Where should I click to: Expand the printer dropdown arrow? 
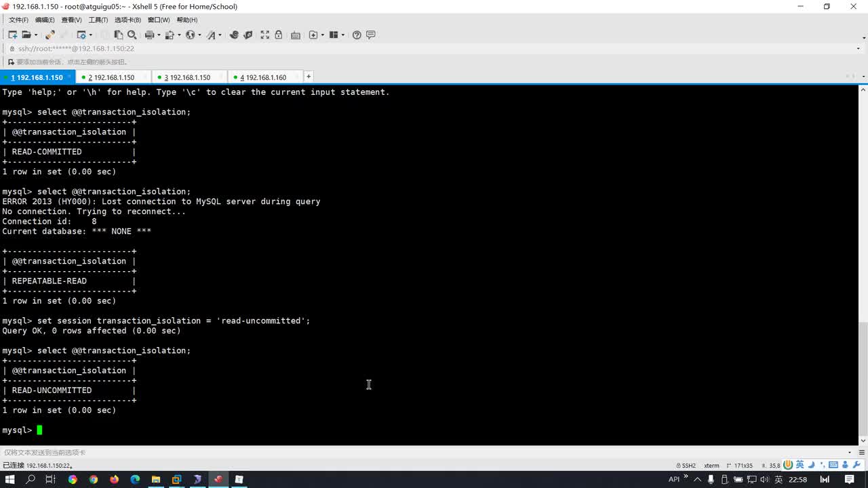pos(159,35)
